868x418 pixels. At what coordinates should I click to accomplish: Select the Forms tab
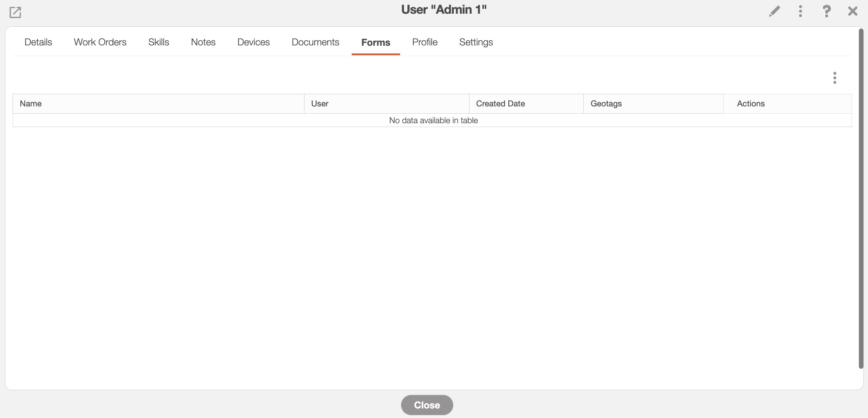376,42
